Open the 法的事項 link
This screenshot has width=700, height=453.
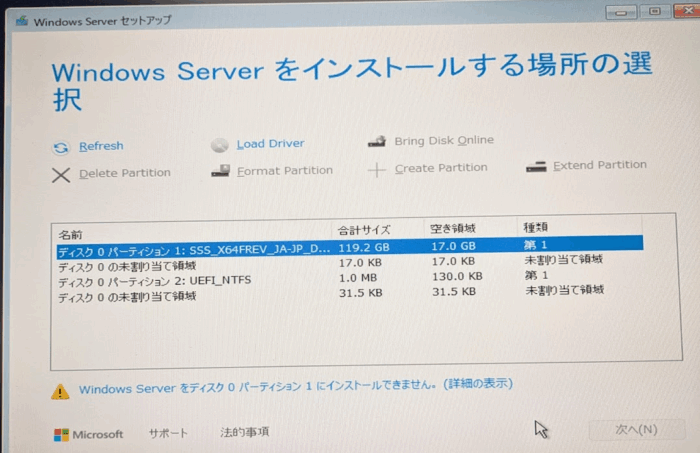pos(245,432)
